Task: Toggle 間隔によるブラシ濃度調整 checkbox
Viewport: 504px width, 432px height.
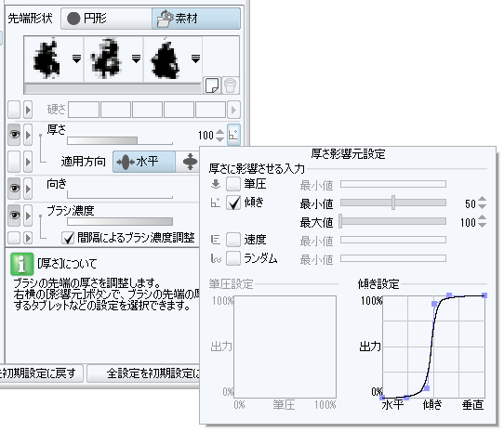Action: tap(68, 238)
